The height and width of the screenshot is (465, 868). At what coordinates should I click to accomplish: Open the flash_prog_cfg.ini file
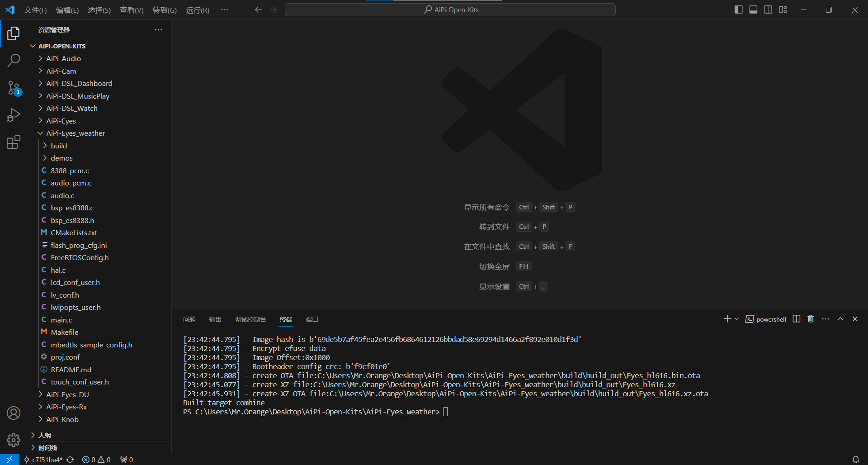click(99, 245)
